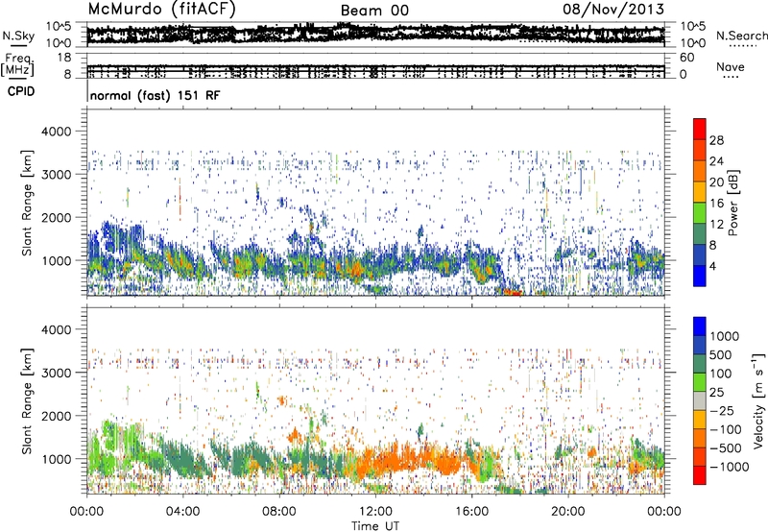The image size is (768, 532).
Task: Click the "N.Sky" legend label
Action: click(18, 36)
